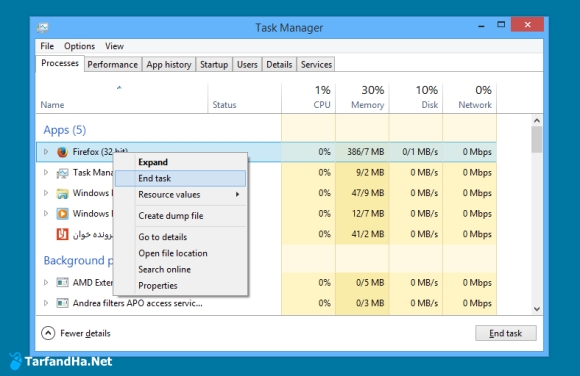Click the Fewer details link
The width and height of the screenshot is (580, 376).
(x=85, y=333)
